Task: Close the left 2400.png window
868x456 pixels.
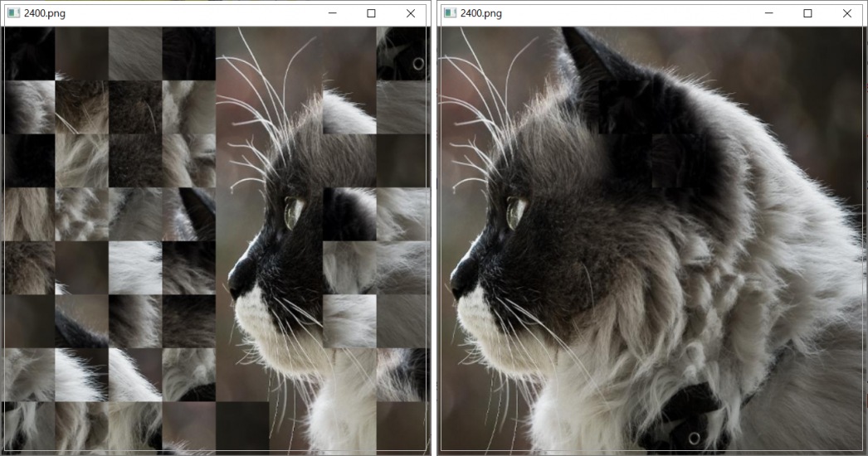Action: pyautogui.click(x=411, y=13)
